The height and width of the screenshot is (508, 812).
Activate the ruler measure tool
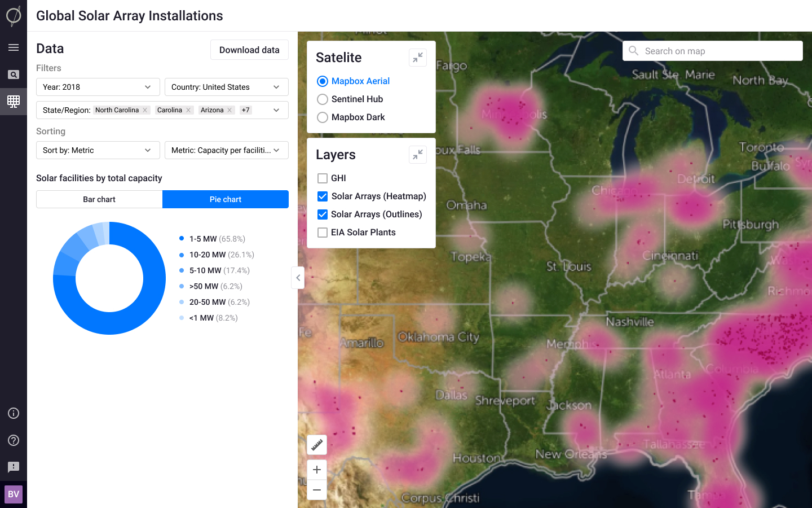pos(317,445)
